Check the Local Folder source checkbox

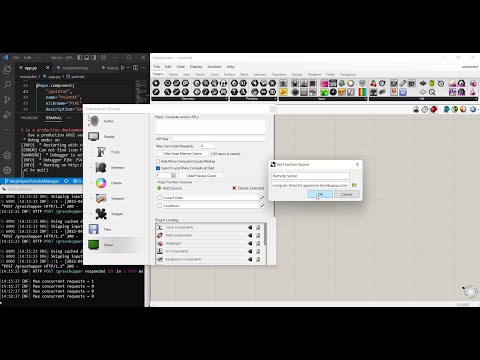[x=159, y=198]
